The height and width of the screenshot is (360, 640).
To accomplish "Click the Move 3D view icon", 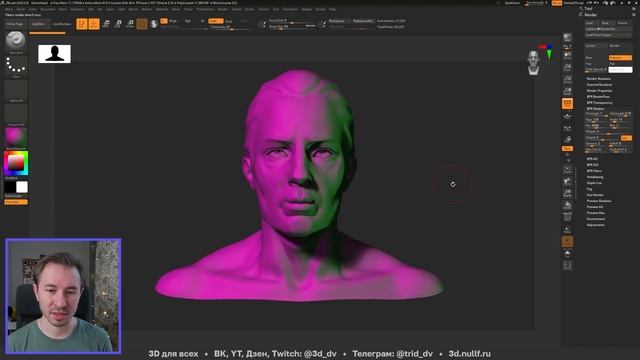I will (x=567, y=181).
